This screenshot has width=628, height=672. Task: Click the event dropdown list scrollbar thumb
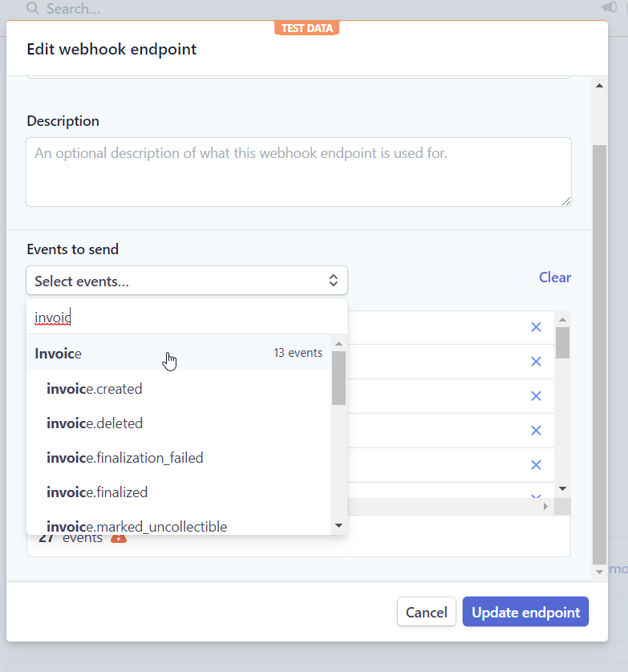(338, 378)
